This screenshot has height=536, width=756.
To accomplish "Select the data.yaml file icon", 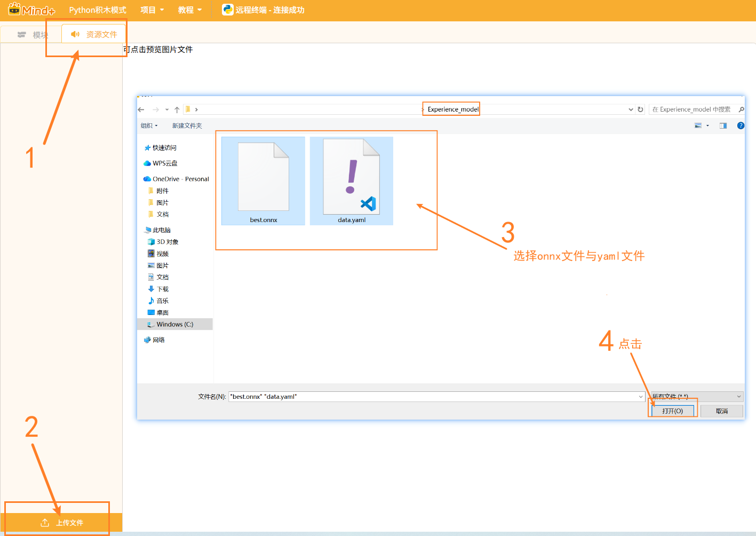I will coord(351,178).
